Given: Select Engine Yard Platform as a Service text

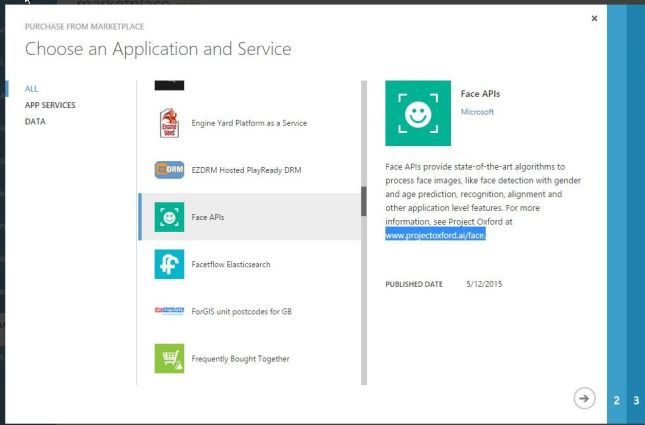Looking at the screenshot, I should 248,123.
